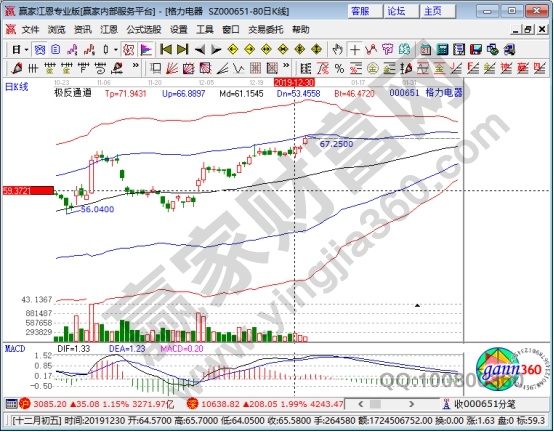The height and width of the screenshot is (432, 554).
Task: Select the hand pan tool
Action: [337, 50]
